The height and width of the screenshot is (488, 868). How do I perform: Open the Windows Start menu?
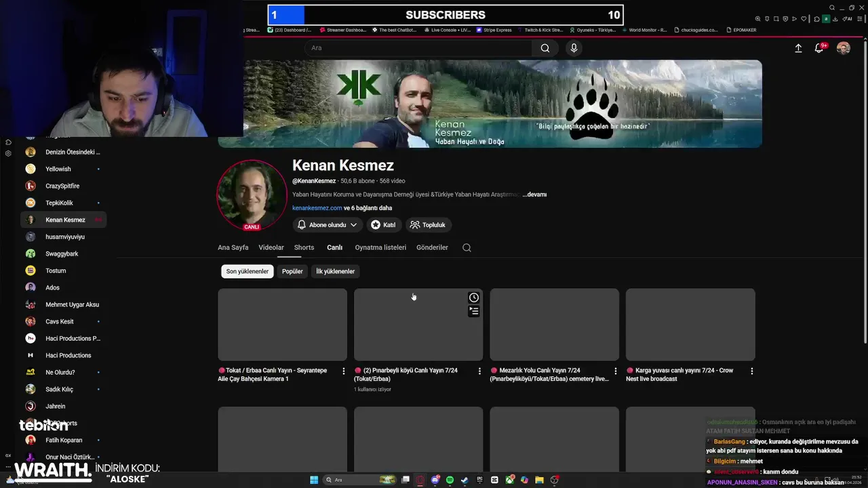[x=314, y=480]
